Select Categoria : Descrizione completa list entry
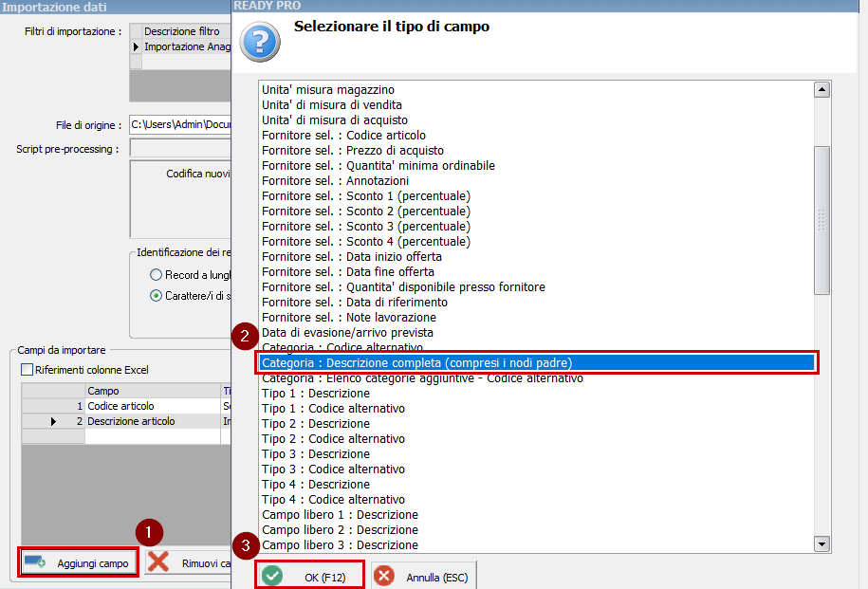Image resolution: width=868 pixels, height=589 pixels. click(x=536, y=362)
